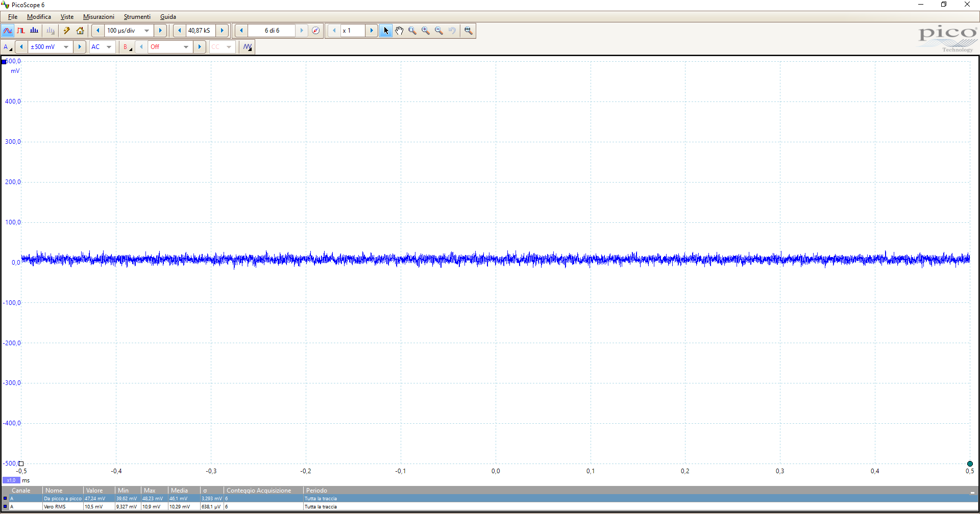The width and height of the screenshot is (980, 514).
Task: Open Channel B CC coupling dropdown
Action: click(229, 47)
